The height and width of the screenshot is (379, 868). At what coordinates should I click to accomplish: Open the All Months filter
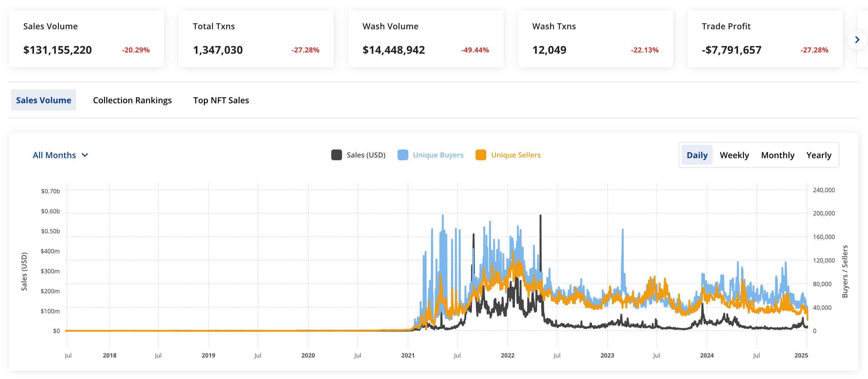[x=55, y=155]
